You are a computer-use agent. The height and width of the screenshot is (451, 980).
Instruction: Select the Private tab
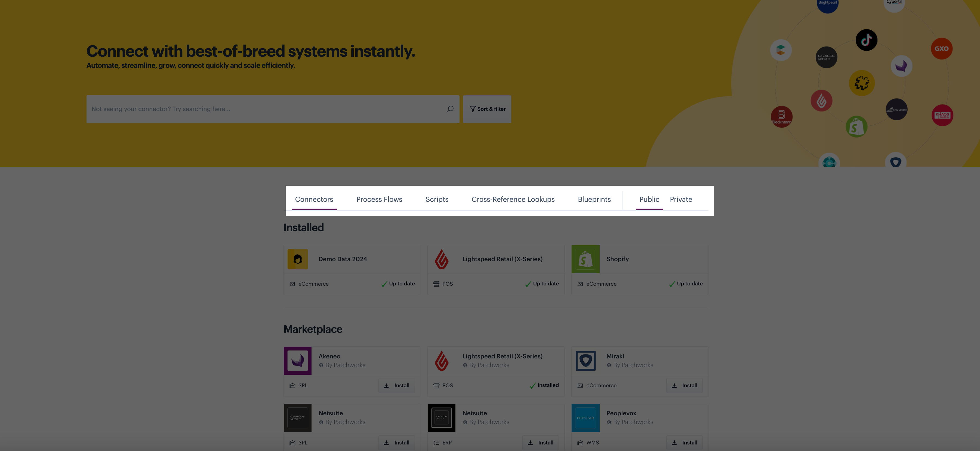click(681, 199)
